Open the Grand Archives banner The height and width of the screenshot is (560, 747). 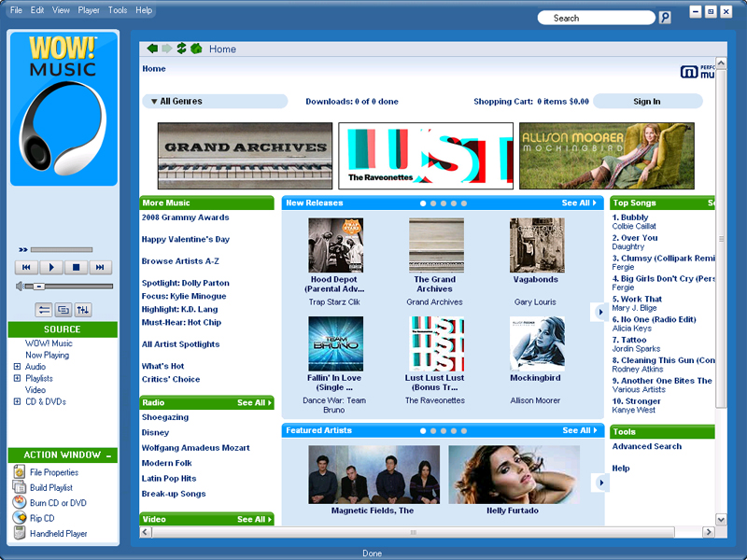[245, 156]
